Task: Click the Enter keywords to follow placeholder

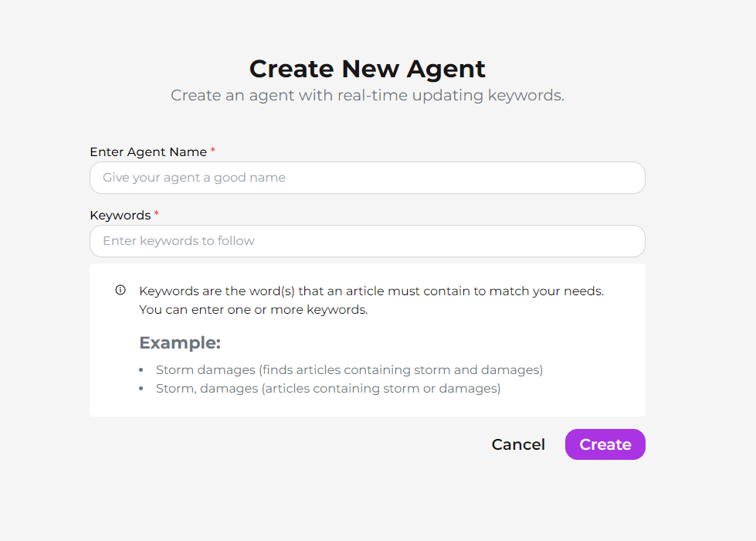Action: (179, 241)
